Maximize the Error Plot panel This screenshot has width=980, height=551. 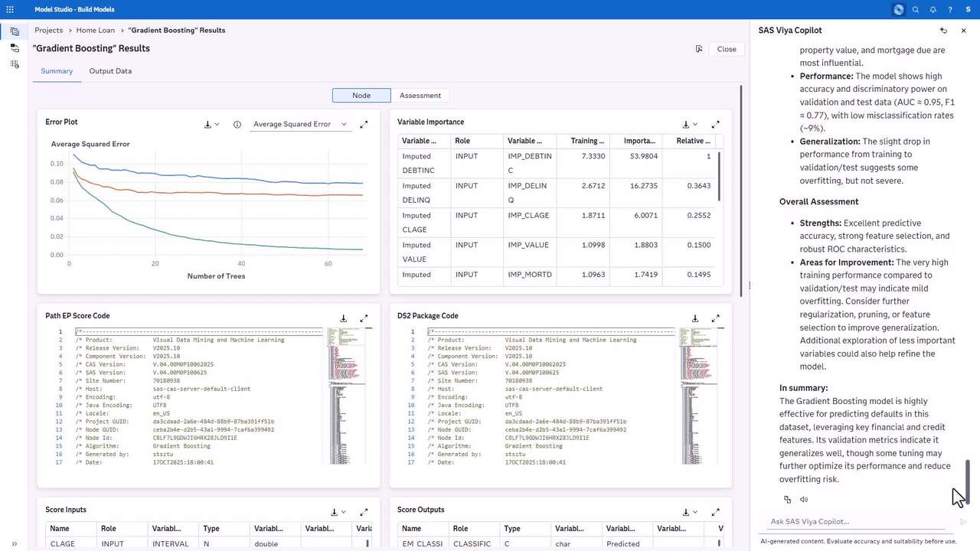pos(364,124)
